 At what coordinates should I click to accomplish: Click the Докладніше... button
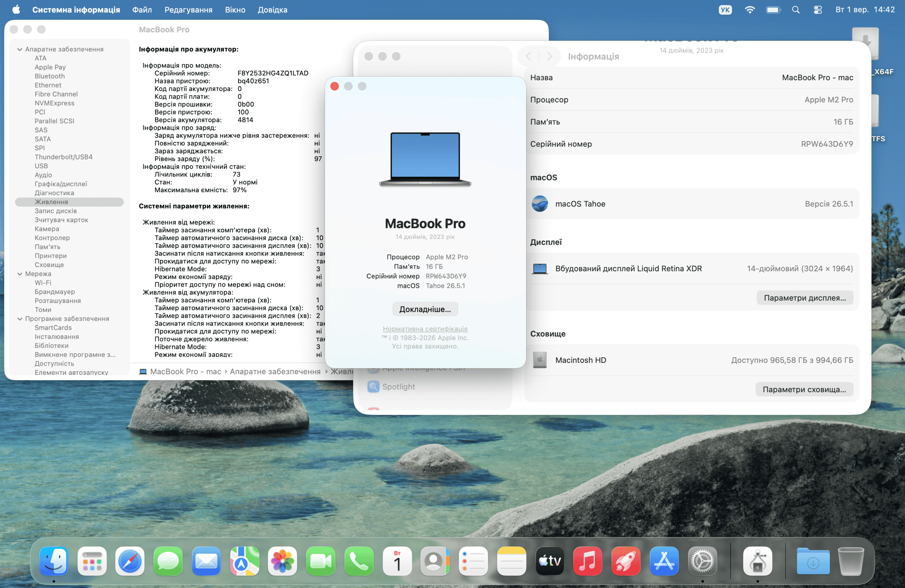(425, 309)
